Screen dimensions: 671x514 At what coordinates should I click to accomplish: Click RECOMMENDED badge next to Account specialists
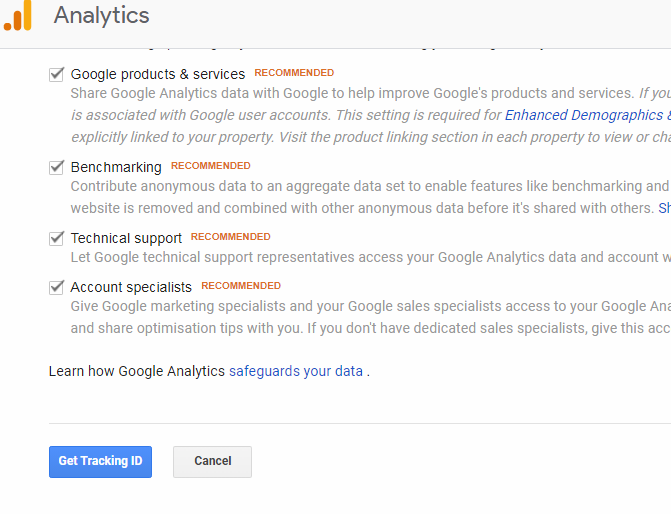(x=241, y=285)
